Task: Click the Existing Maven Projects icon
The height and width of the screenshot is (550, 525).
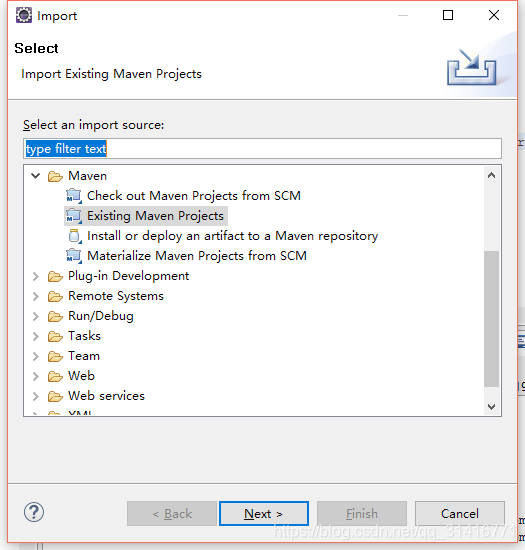Action: coord(74,216)
